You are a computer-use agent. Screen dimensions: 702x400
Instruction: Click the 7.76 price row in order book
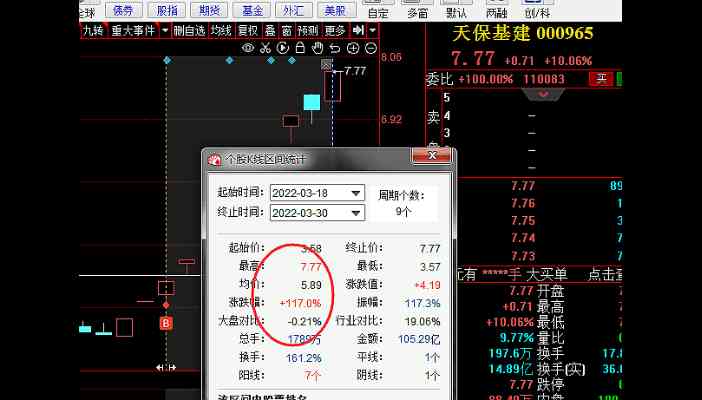point(523,203)
